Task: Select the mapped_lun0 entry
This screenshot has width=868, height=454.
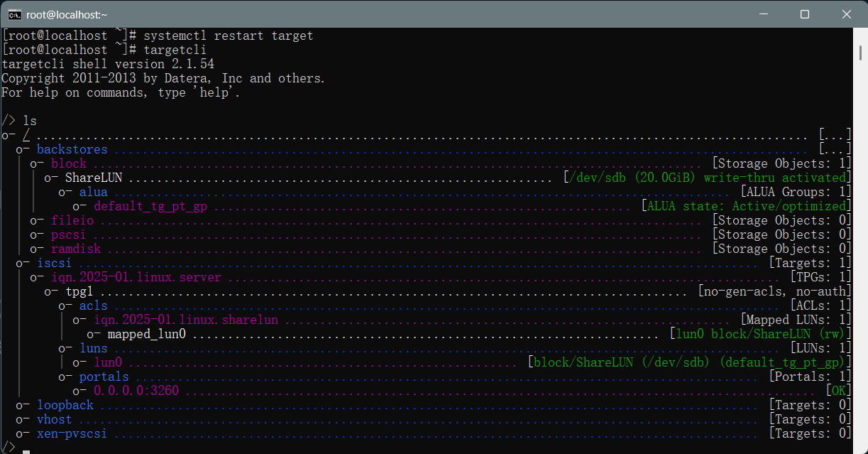Action: pyautogui.click(x=146, y=334)
